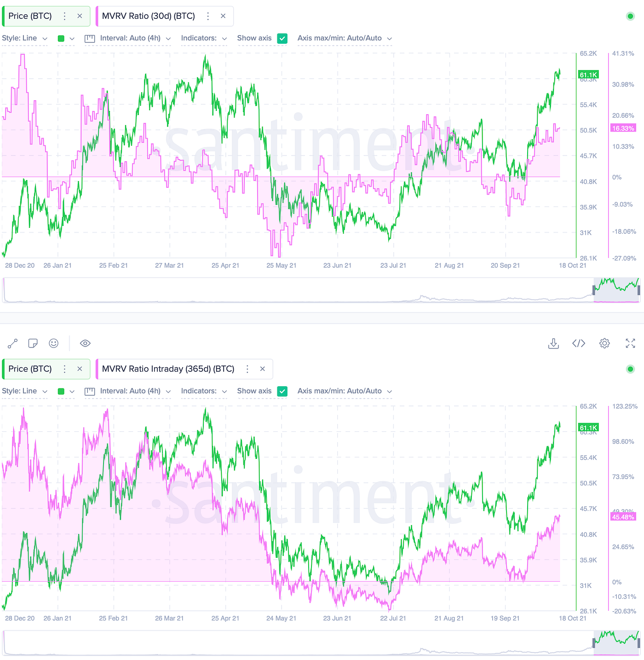The width and height of the screenshot is (644, 660).
Task: Expand Interval: Auto (4h) dropdown in bottom chart
Action: click(128, 391)
